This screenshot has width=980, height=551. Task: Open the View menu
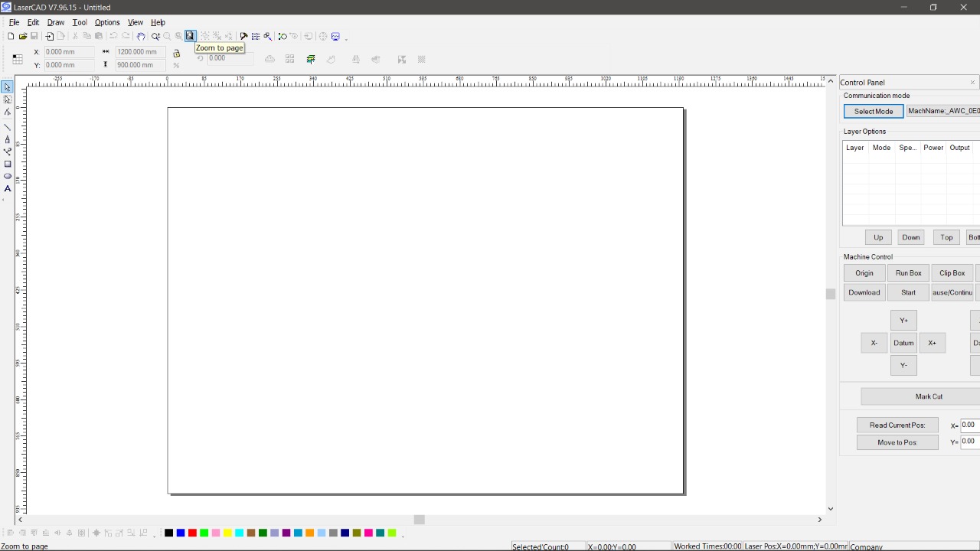136,22
